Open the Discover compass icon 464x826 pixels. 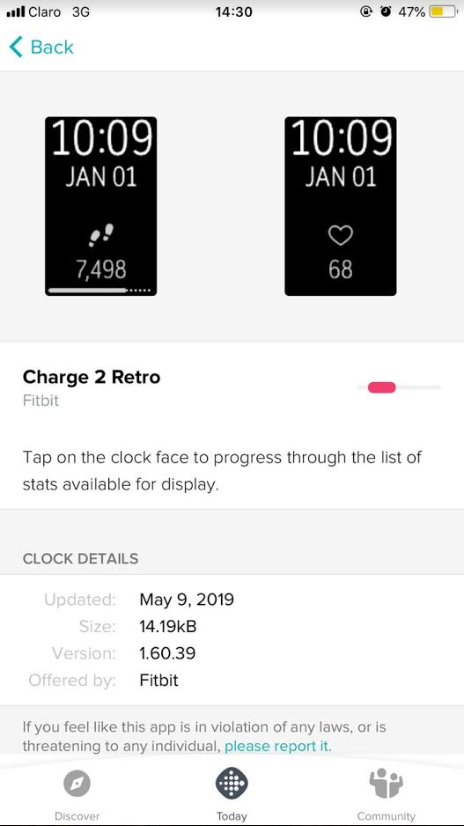pos(77,784)
